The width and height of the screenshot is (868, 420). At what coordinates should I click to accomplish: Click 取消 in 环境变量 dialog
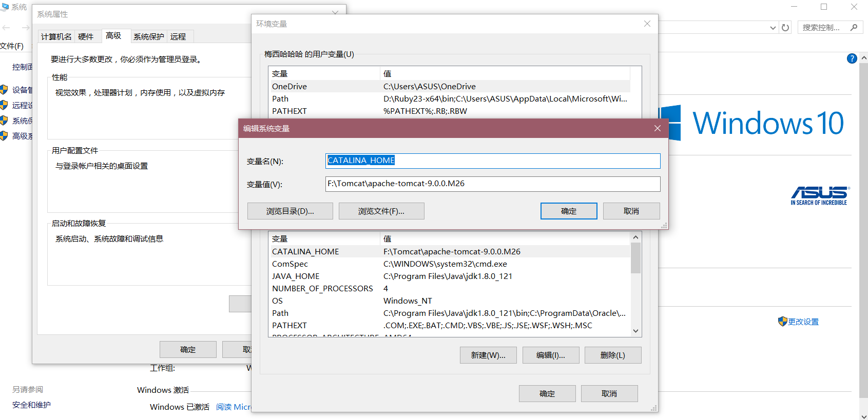pyautogui.click(x=609, y=393)
